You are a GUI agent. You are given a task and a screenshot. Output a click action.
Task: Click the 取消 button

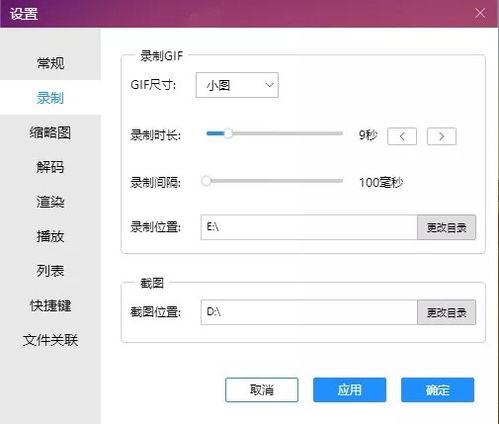(262, 390)
